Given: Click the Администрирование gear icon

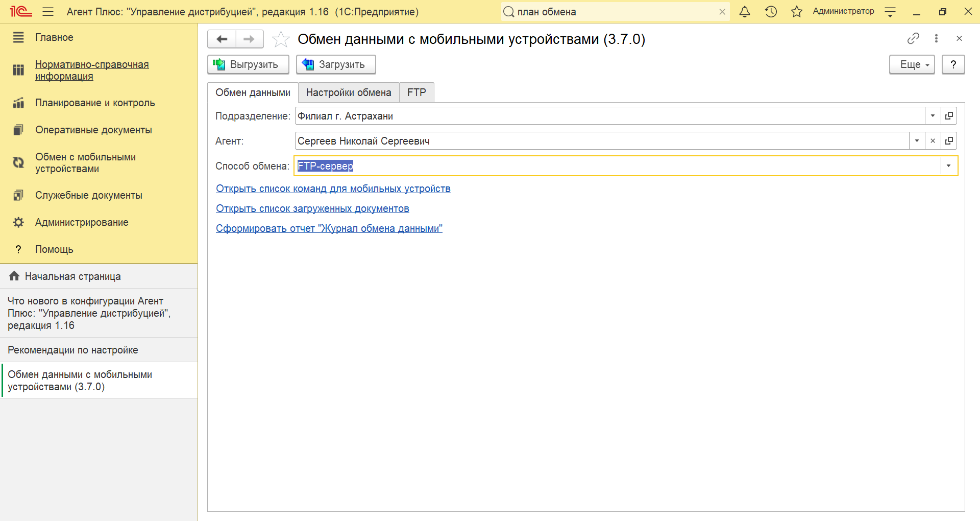Looking at the screenshot, I should pos(18,222).
